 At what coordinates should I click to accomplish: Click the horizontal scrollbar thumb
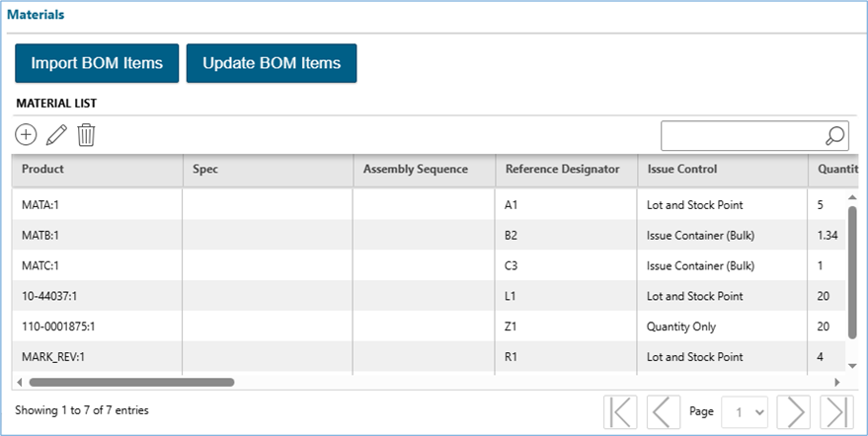(128, 382)
